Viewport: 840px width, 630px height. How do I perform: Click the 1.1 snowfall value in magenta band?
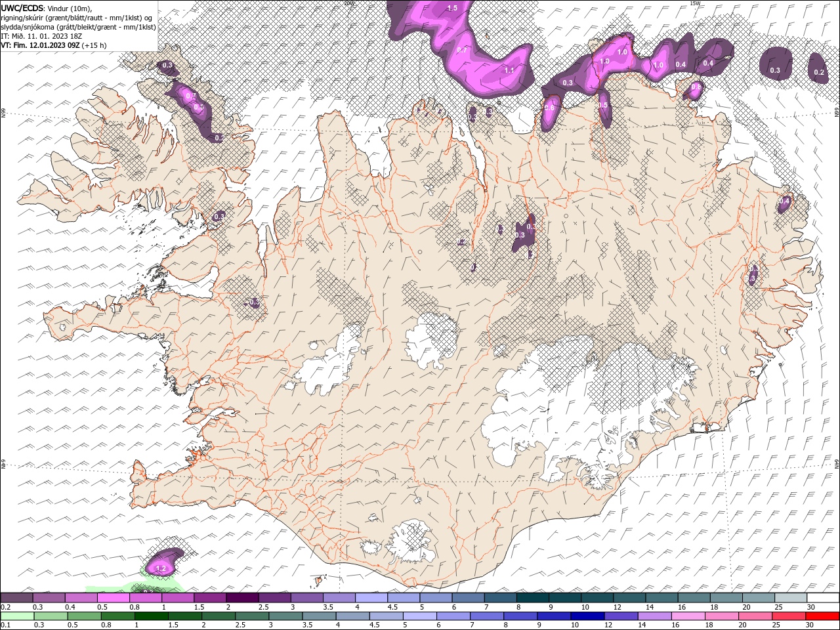tap(509, 70)
